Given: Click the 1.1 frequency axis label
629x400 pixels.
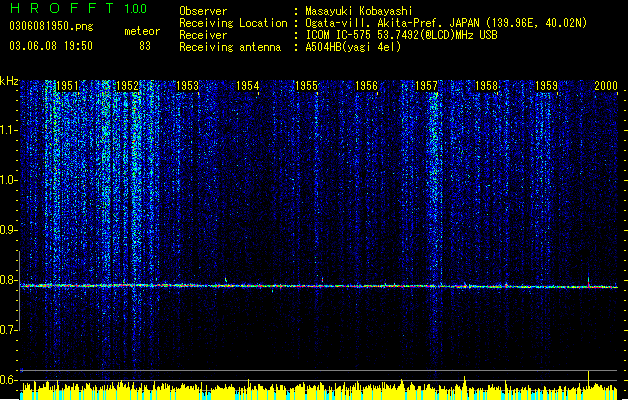Looking at the screenshot, I should click(x=9, y=130).
